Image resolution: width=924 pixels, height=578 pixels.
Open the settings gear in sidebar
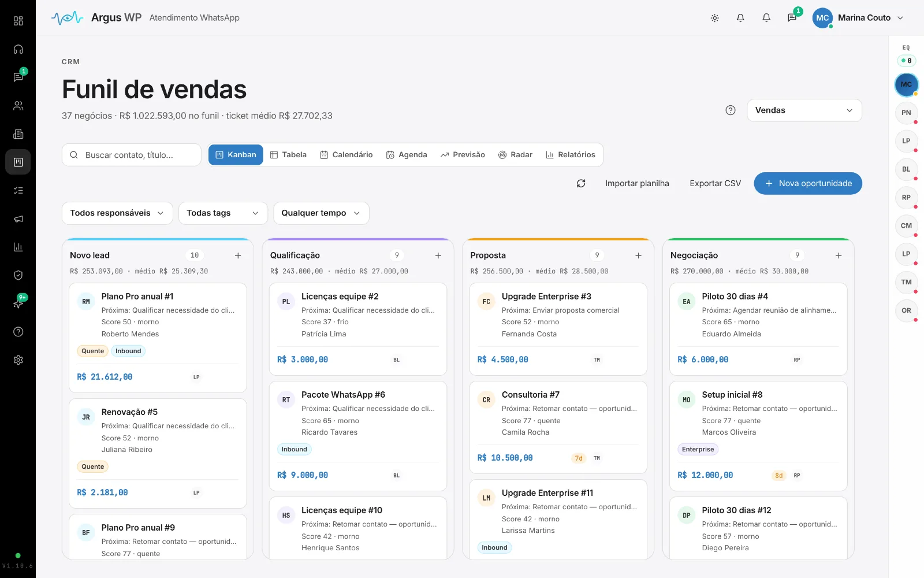18,360
